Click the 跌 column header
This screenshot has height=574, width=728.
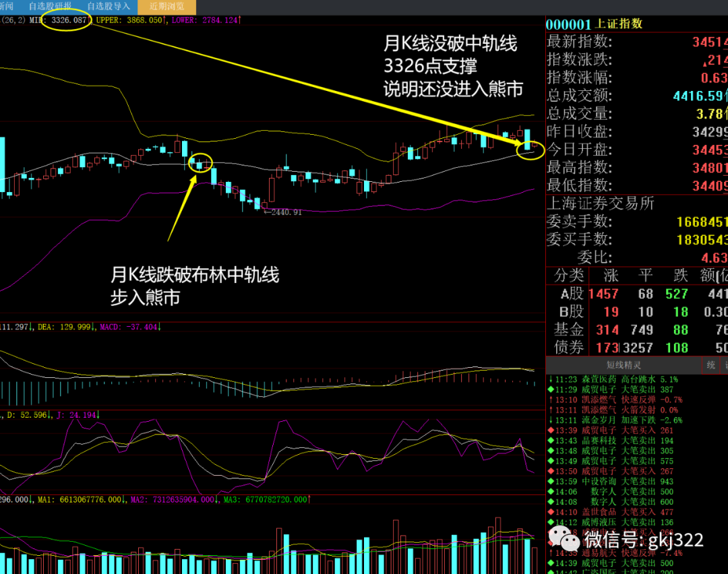click(681, 276)
